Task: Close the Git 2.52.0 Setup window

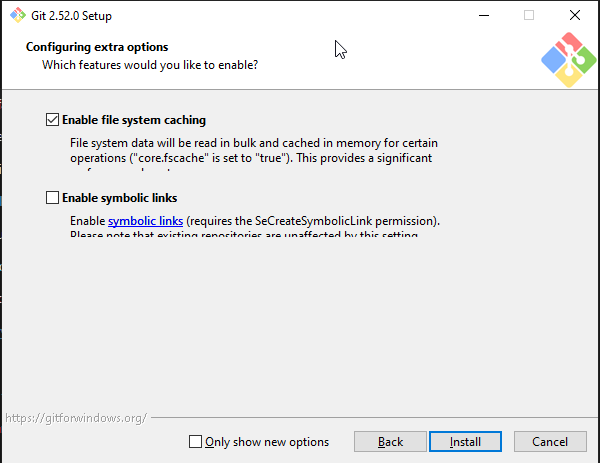Action: click(574, 15)
